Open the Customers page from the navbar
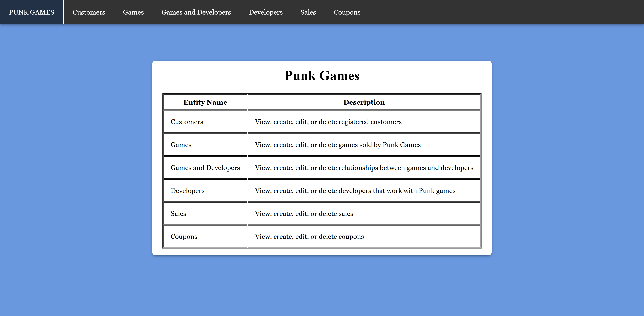Image resolution: width=644 pixels, height=316 pixels. tap(89, 12)
